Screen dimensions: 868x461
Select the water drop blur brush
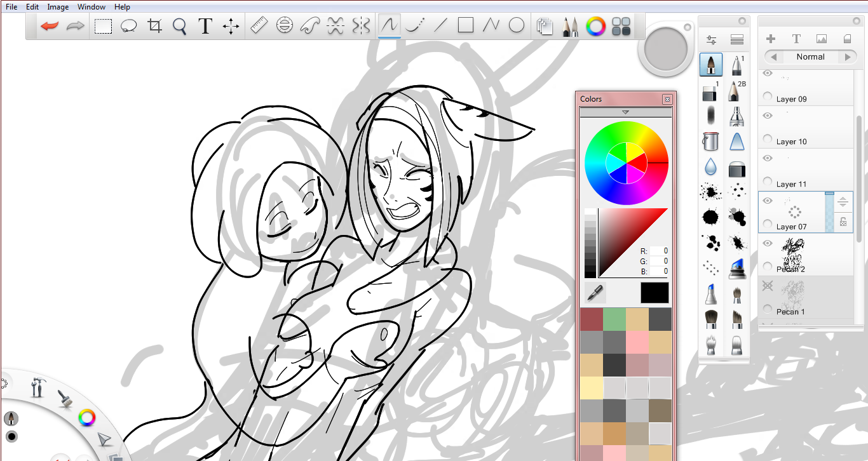click(x=711, y=167)
